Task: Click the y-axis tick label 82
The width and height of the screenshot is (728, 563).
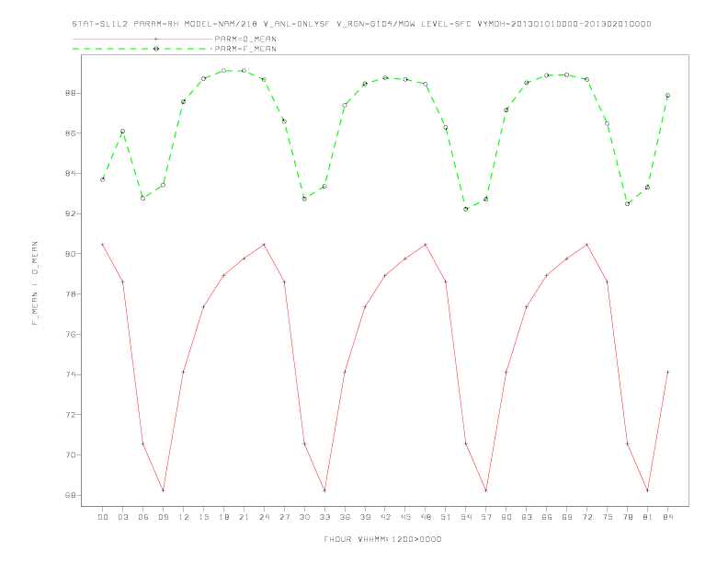Action: pos(70,213)
